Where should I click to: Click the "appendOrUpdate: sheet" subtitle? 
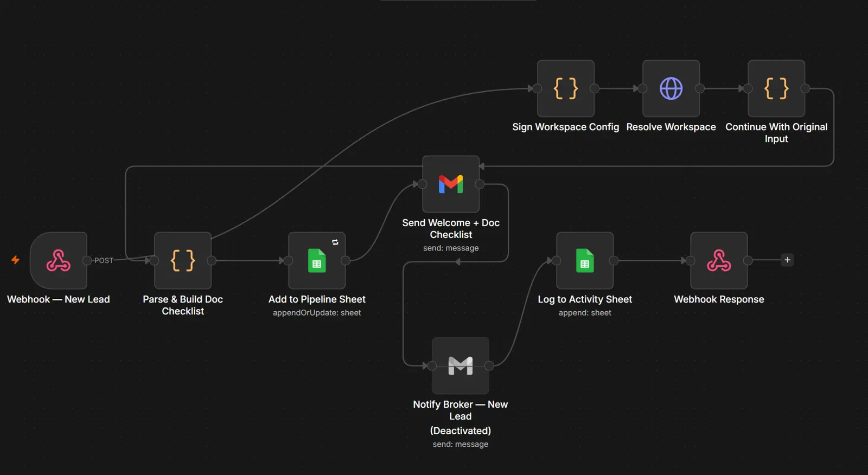pyautogui.click(x=317, y=313)
